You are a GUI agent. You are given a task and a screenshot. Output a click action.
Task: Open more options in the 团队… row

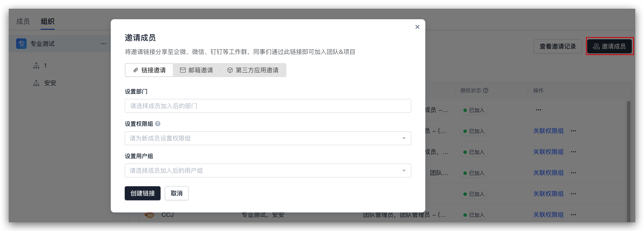point(573,172)
